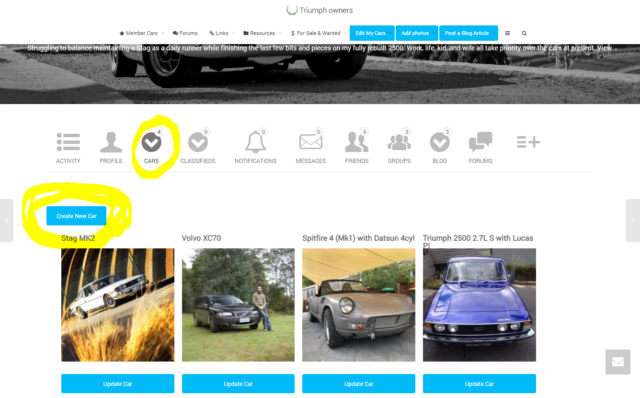640x398 pixels.
Task: Open the Blog checkmark icon
Action: tap(440, 142)
